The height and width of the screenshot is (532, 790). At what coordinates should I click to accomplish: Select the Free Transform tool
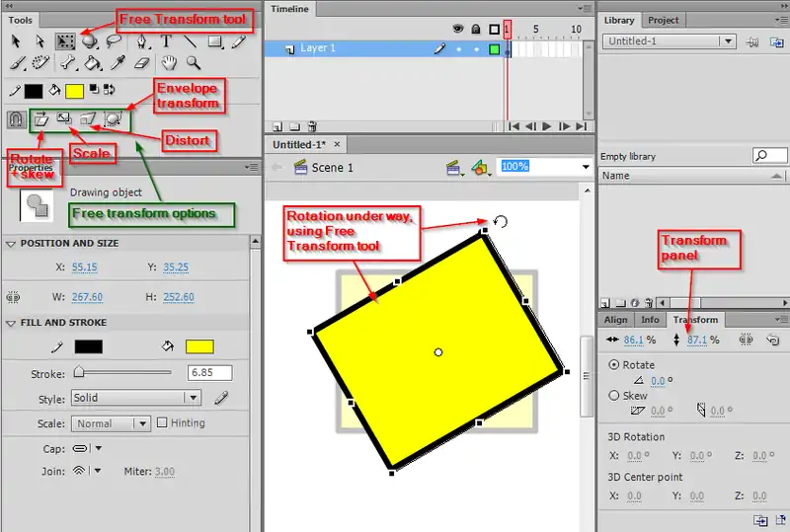(66, 41)
